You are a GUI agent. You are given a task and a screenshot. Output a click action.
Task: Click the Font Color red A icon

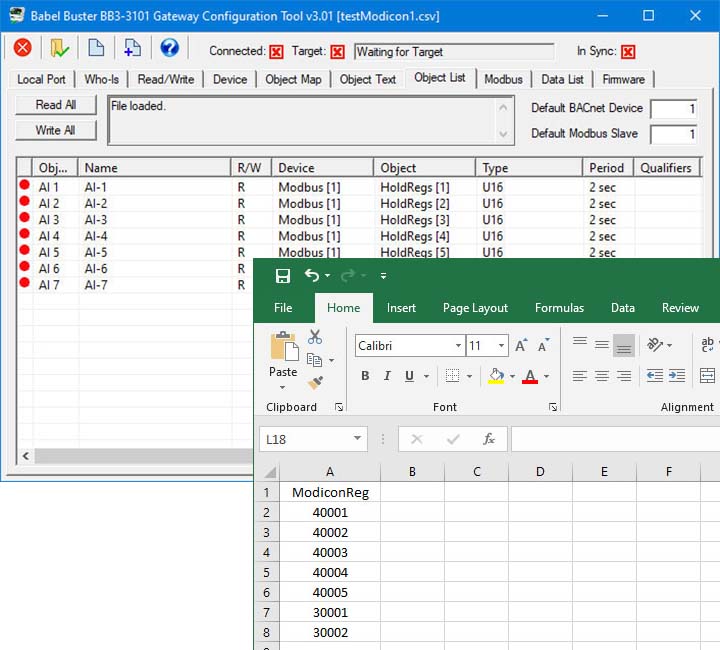(x=530, y=376)
